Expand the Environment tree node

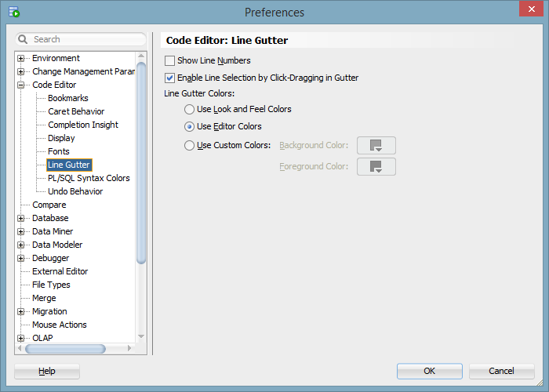point(21,59)
